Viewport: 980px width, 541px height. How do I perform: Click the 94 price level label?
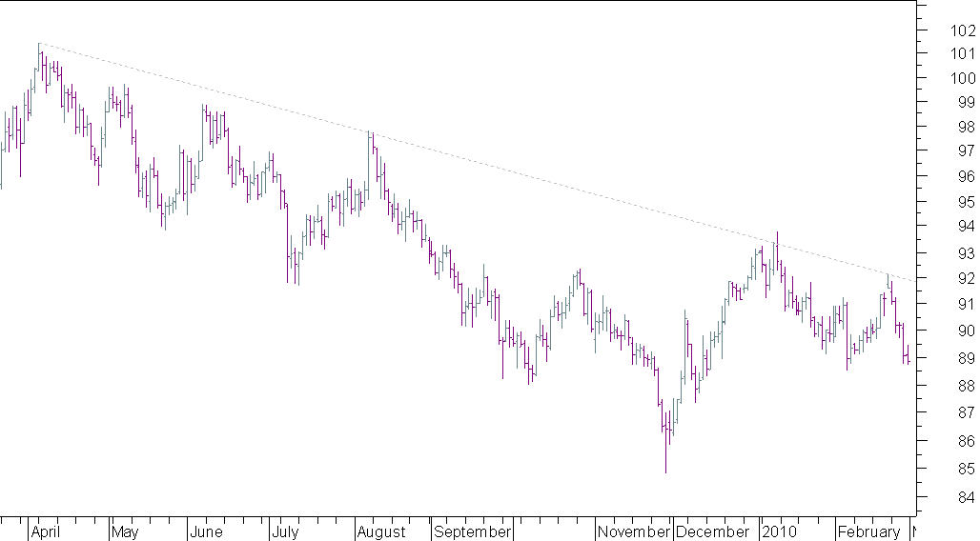(967, 226)
